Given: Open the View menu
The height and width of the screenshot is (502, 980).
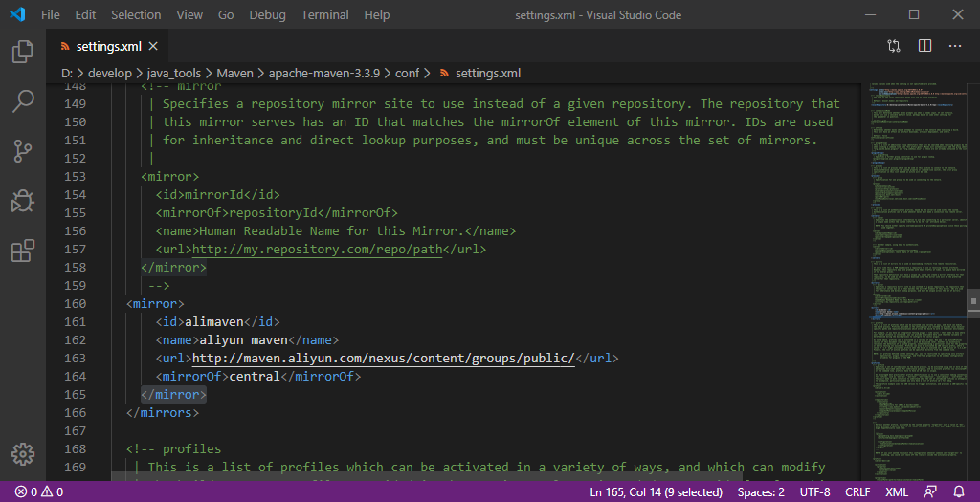Looking at the screenshot, I should (x=189, y=14).
